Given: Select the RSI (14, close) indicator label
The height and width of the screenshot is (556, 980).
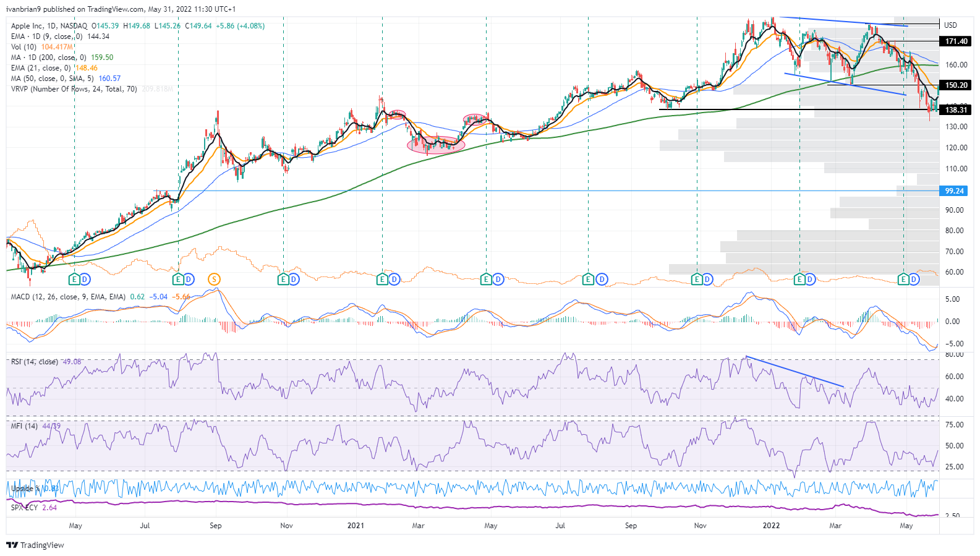Looking at the screenshot, I should point(35,362).
